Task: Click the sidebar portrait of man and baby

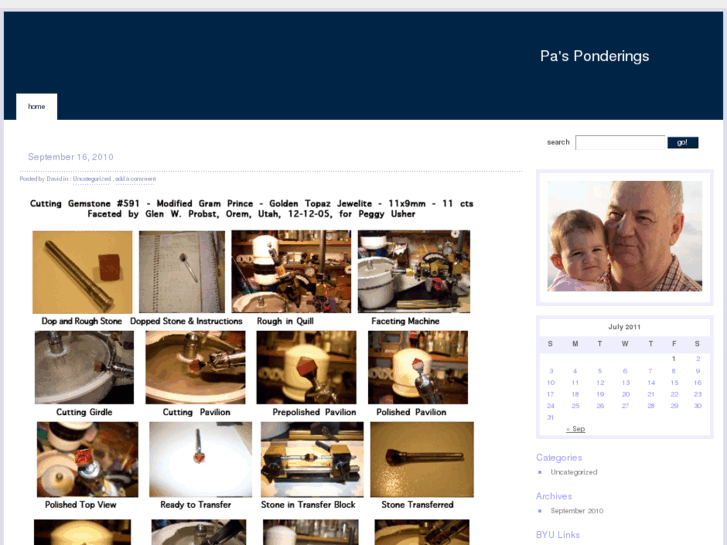Action: point(625,236)
